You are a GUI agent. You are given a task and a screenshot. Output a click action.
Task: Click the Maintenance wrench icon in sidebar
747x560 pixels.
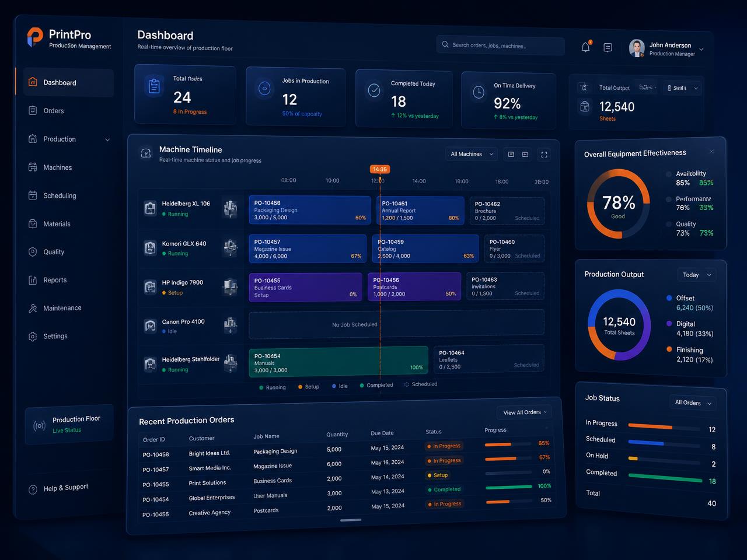point(33,308)
